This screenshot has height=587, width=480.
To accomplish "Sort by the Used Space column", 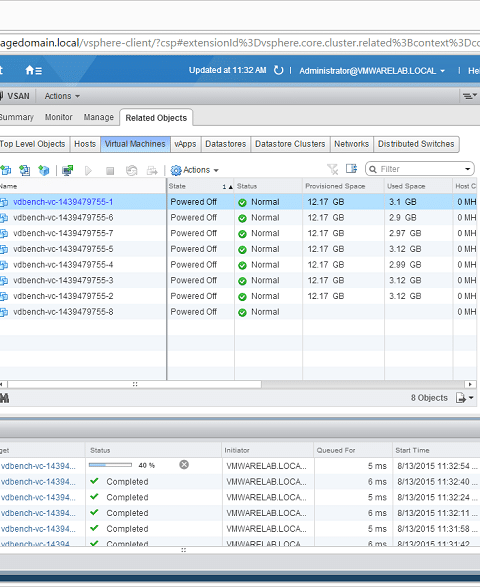I will pos(418,186).
